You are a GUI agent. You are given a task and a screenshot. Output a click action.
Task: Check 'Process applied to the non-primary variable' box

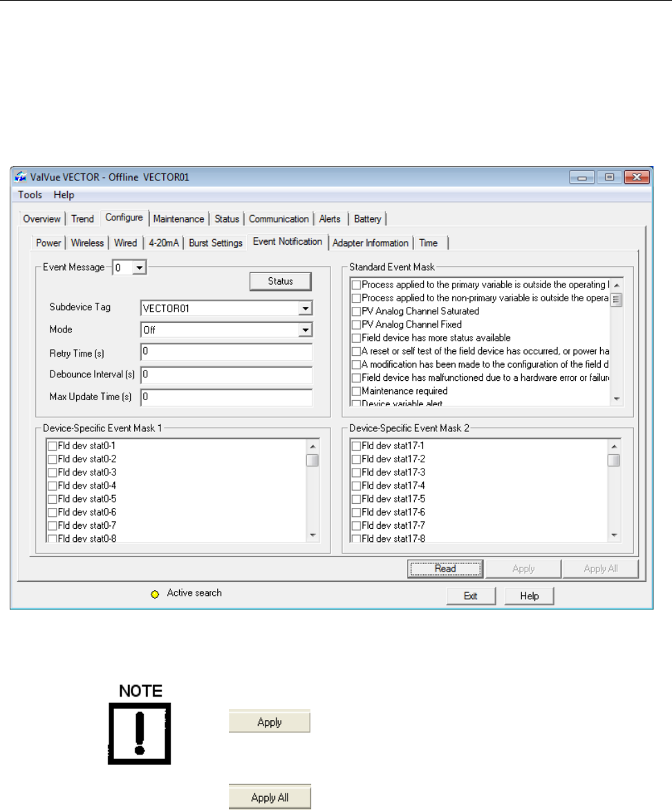pos(356,298)
